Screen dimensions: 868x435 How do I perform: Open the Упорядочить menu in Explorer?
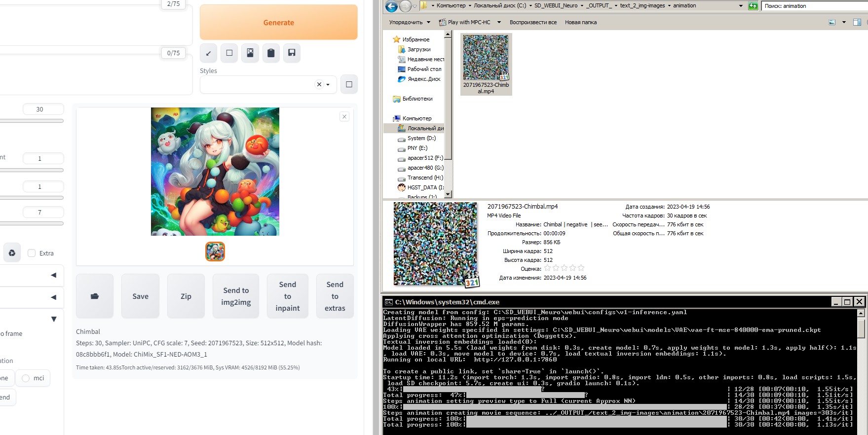click(410, 22)
